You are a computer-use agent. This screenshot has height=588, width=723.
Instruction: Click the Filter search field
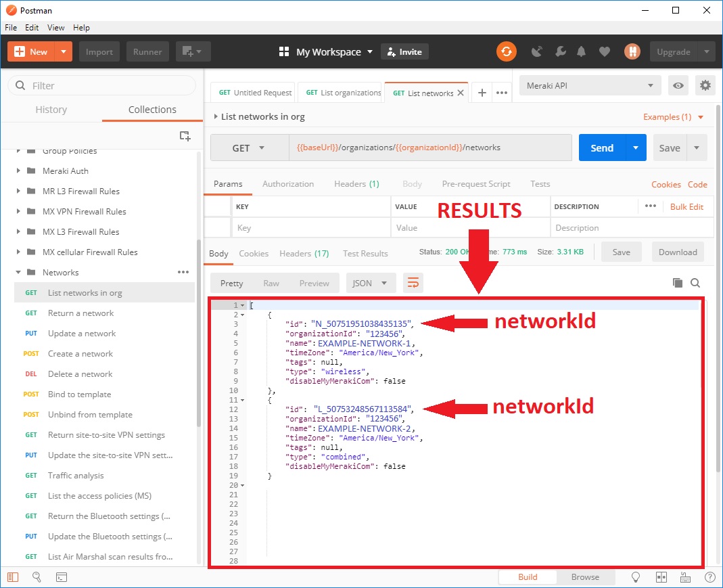101,86
